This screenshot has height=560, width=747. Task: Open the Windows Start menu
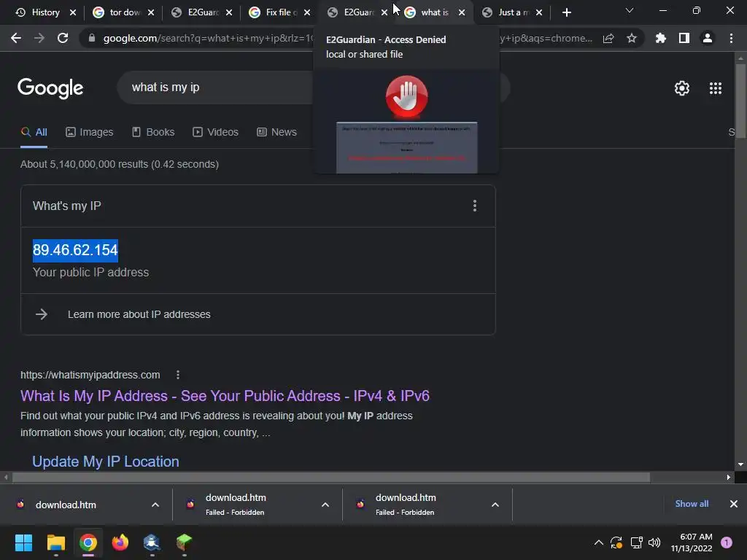23,542
